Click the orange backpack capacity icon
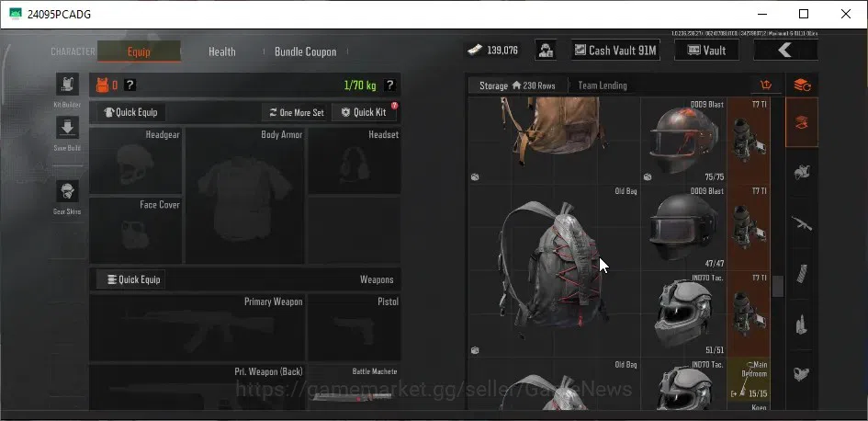The height and width of the screenshot is (421, 868). (x=102, y=85)
